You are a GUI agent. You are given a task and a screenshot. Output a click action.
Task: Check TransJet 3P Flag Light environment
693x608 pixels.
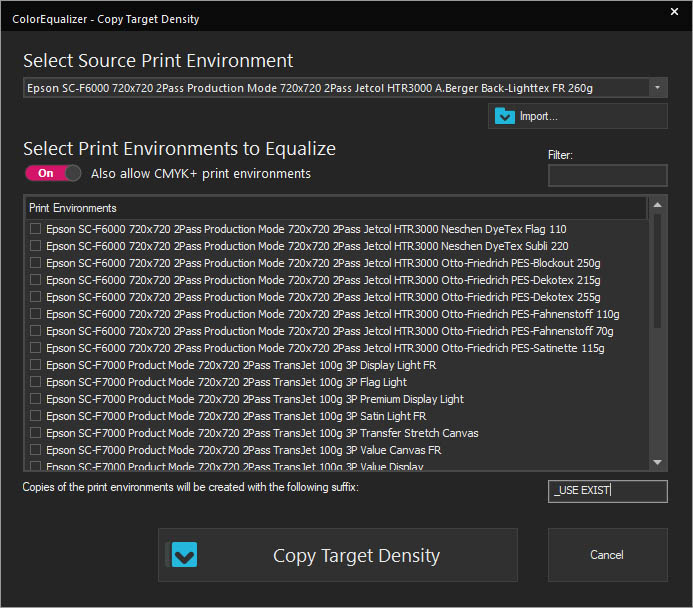point(35,381)
